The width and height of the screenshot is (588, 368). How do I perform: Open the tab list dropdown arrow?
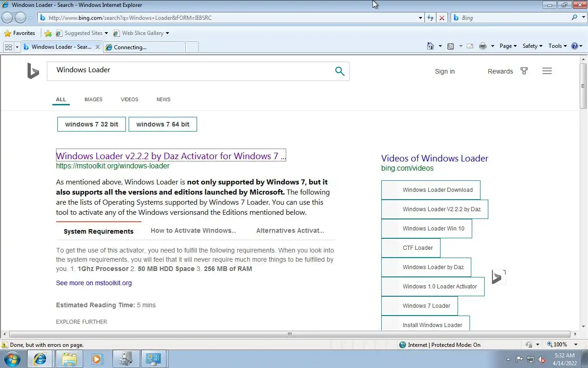(x=17, y=47)
